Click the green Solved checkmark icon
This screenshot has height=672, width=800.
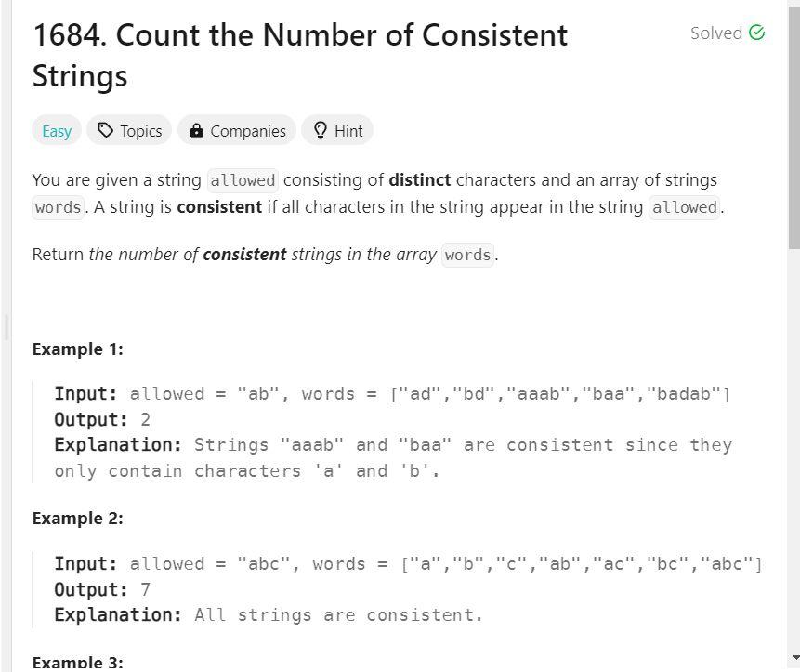(x=756, y=33)
